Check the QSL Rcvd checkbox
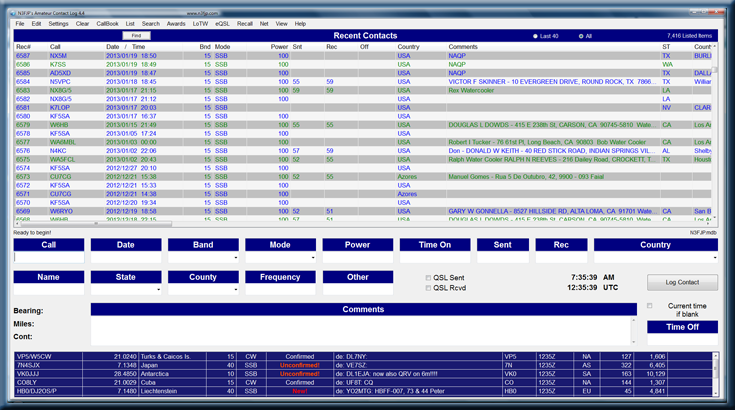 tap(429, 289)
